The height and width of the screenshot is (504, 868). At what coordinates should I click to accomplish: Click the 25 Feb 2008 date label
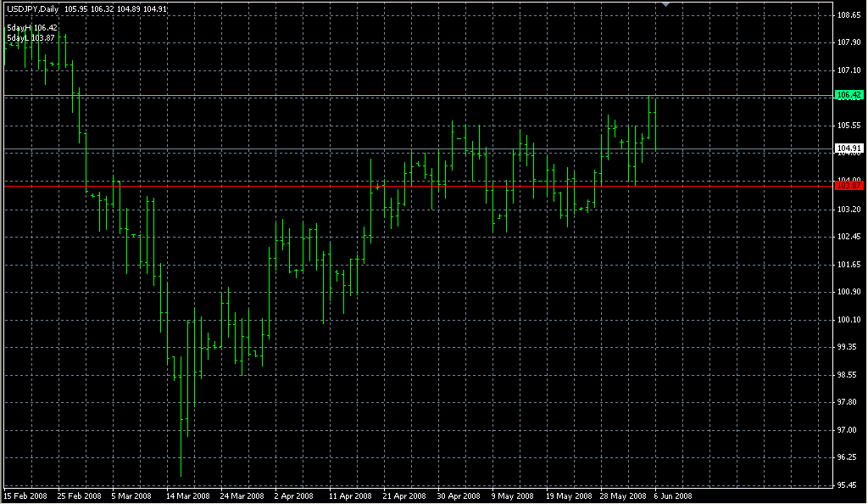(79, 496)
